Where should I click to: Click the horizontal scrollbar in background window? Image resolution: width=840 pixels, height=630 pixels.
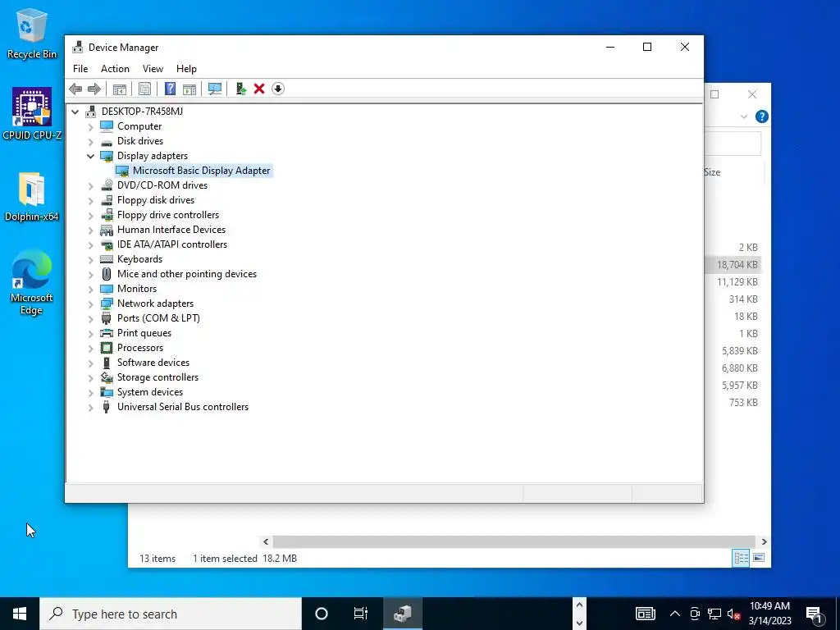click(x=514, y=541)
